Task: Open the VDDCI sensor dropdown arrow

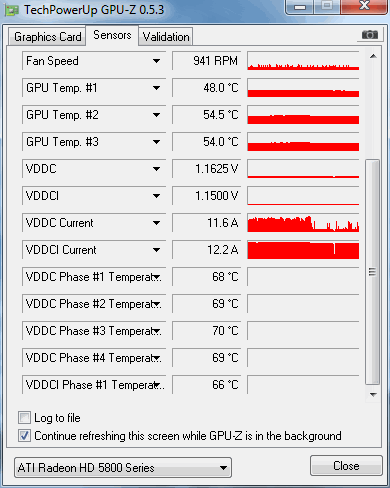Action: click(156, 196)
